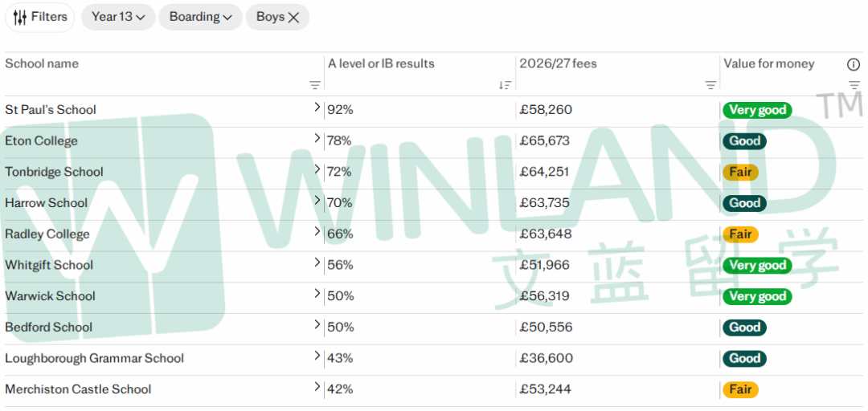
Task: Expand the Boarding dropdown
Action: tap(200, 17)
